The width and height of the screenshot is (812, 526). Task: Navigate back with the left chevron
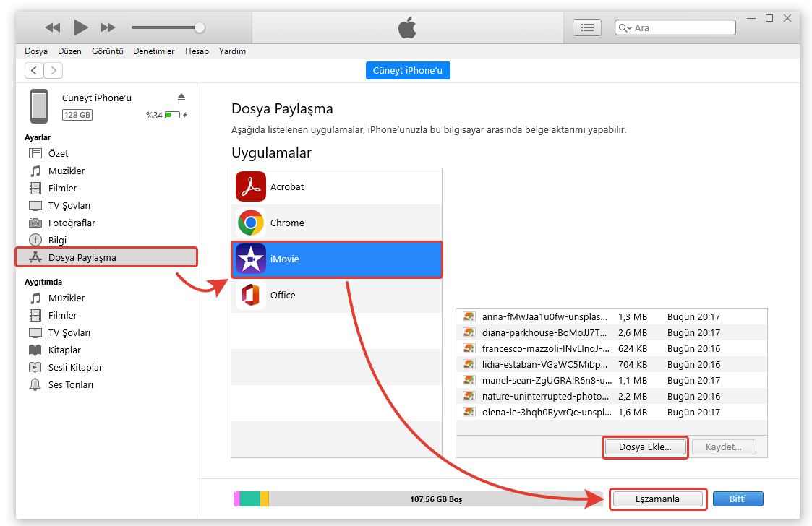[x=34, y=70]
